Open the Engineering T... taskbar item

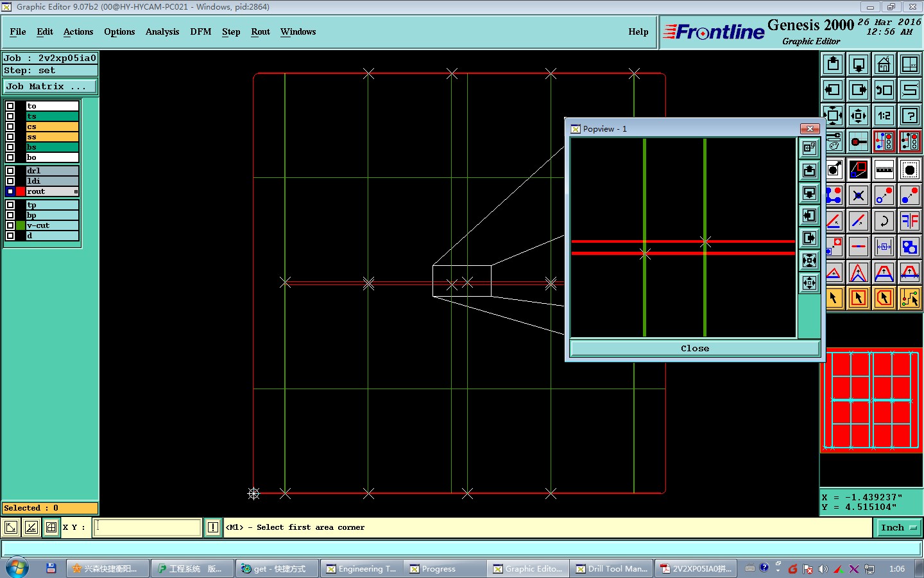click(x=362, y=568)
